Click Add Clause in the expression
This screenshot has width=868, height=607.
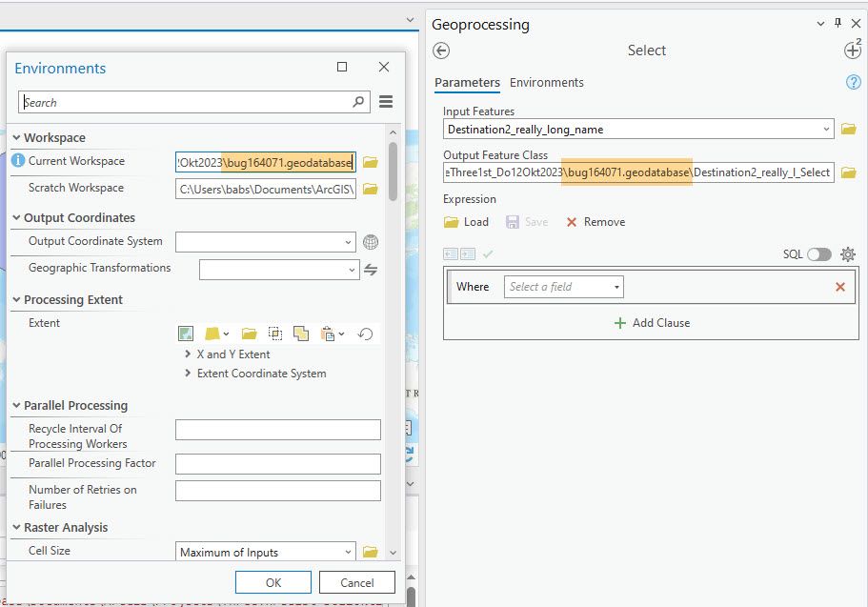[x=652, y=323]
